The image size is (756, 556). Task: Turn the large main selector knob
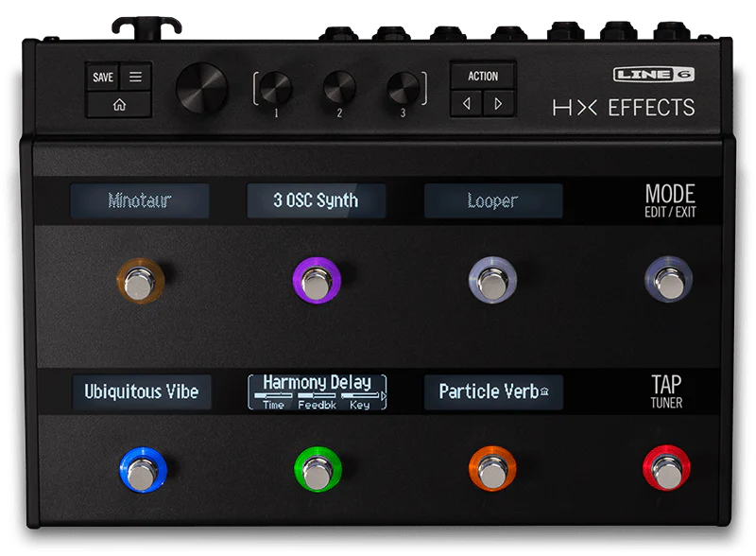202,90
